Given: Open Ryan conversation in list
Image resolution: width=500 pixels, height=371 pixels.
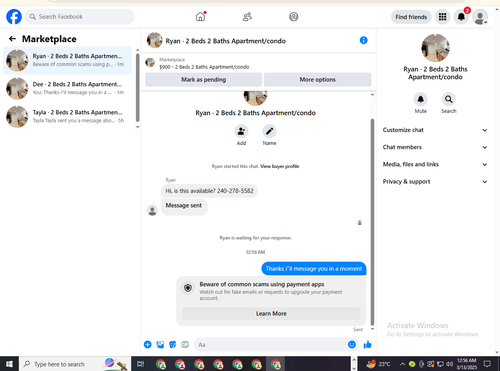Looking at the screenshot, I should click(68, 60).
